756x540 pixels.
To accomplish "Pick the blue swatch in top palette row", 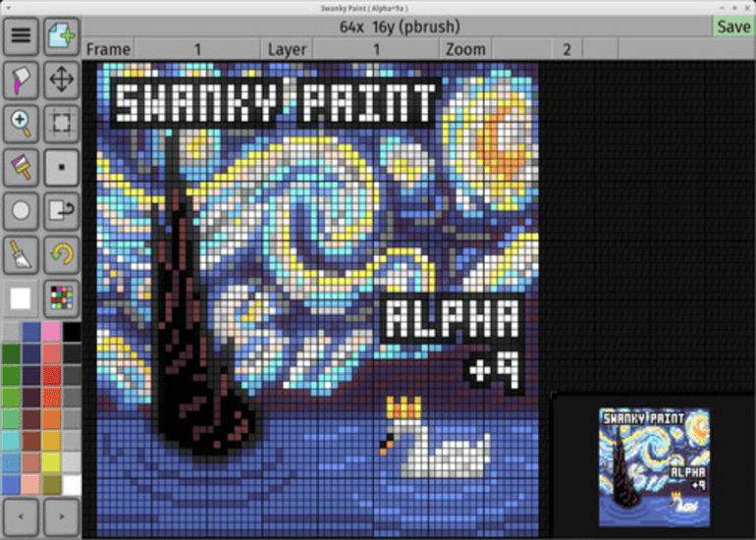I will [x=30, y=332].
